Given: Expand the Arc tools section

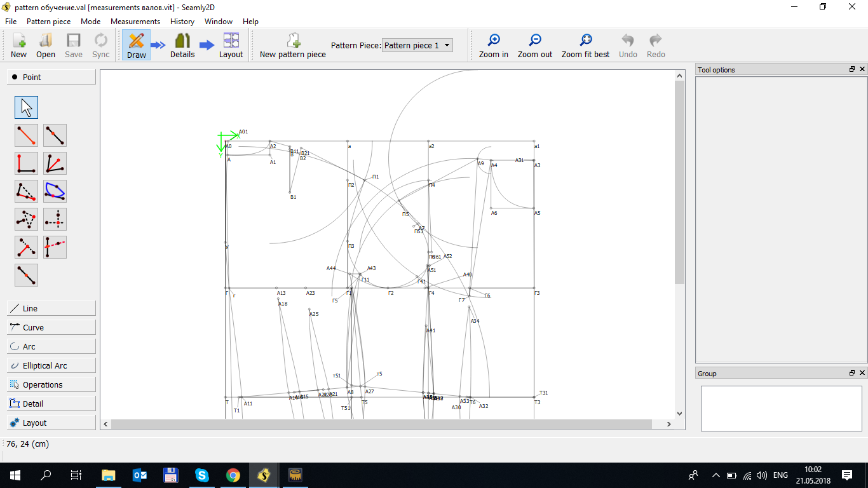Looking at the screenshot, I should coord(51,346).
